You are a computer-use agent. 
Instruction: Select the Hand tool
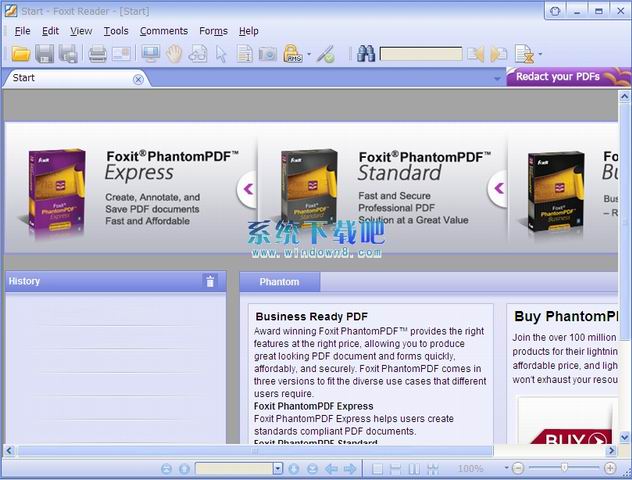[x=174, y=54]
